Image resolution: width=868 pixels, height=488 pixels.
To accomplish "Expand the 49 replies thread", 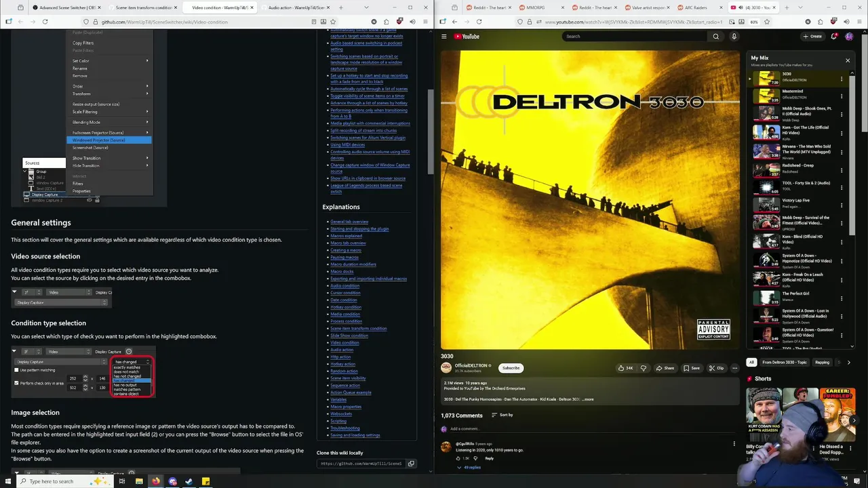I will 469,467.
